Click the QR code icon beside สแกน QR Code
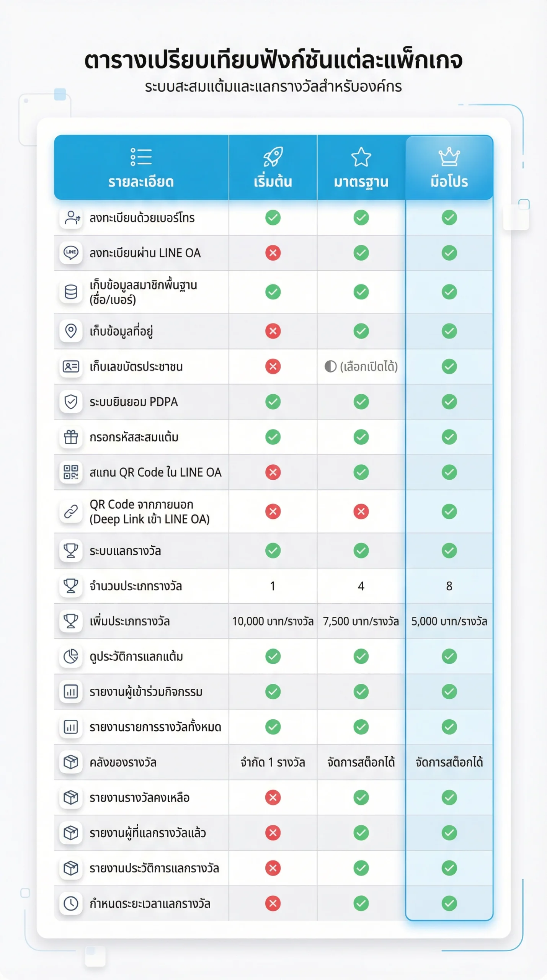Screen dimensions: 547x980 [71, 472]
